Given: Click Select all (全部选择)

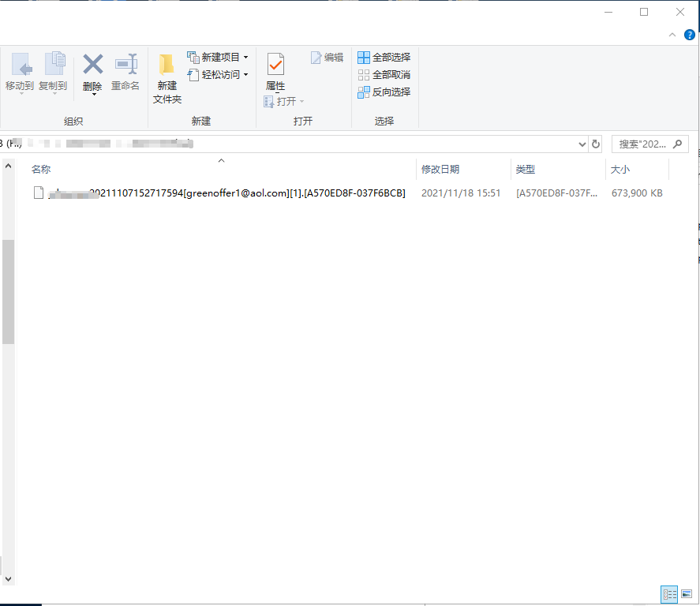Looking at the screenshot, I should tap(384, 58).
